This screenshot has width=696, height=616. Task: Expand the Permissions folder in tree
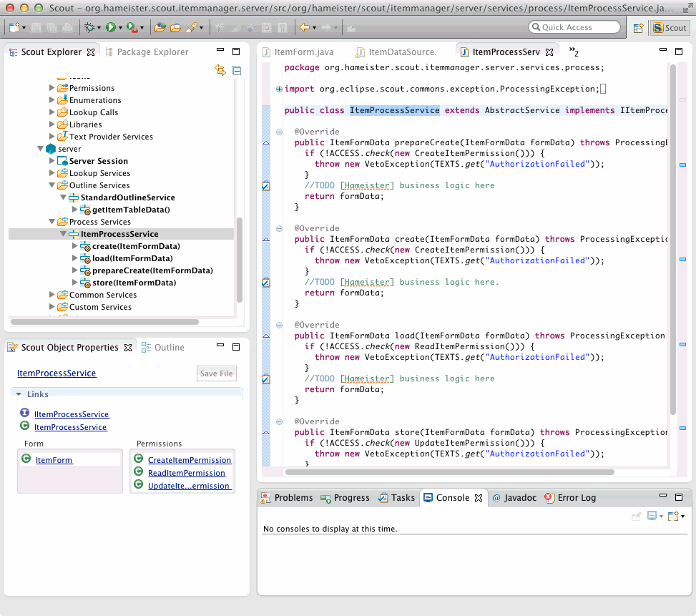[52, 88]
